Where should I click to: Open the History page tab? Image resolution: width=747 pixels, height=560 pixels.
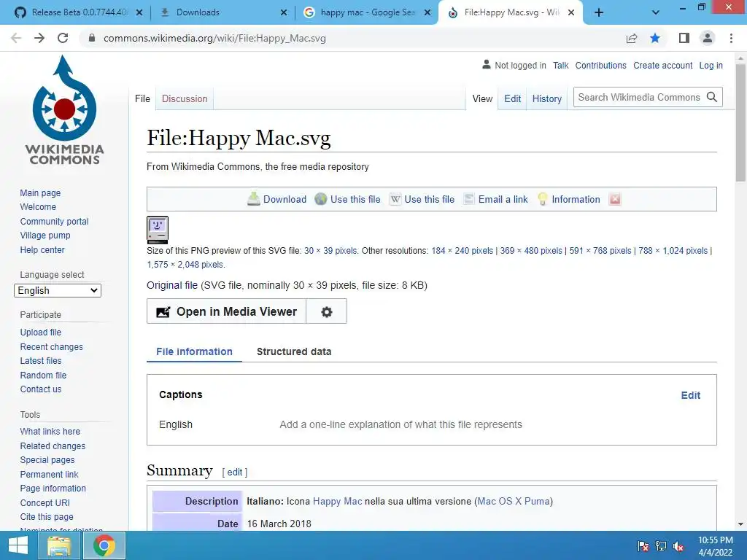tap(547, 98)
